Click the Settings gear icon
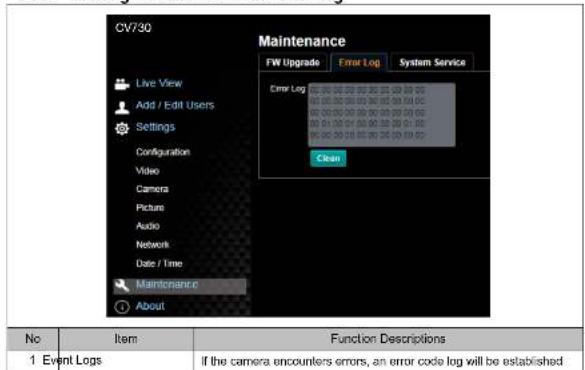 coord(122,129)
